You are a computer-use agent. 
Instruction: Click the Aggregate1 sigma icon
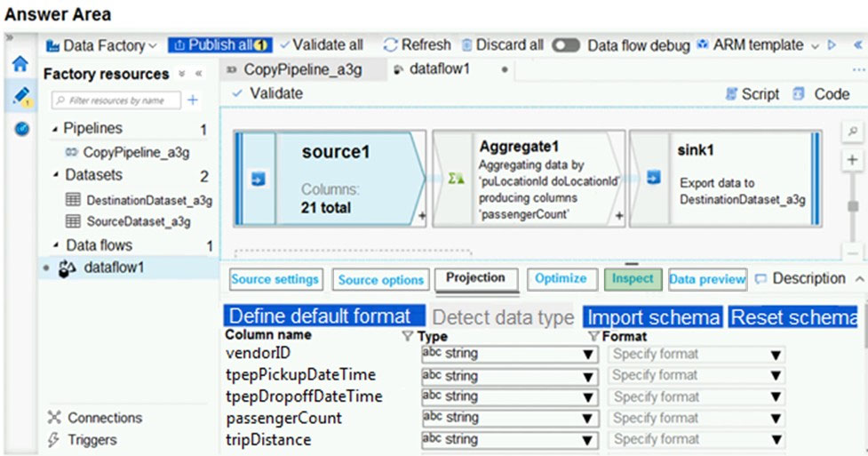click(x=456, y=179)
